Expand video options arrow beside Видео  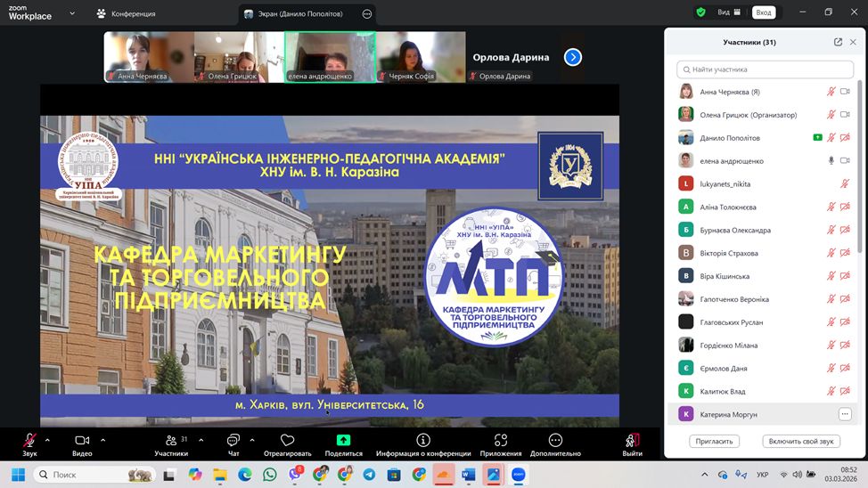102,440
